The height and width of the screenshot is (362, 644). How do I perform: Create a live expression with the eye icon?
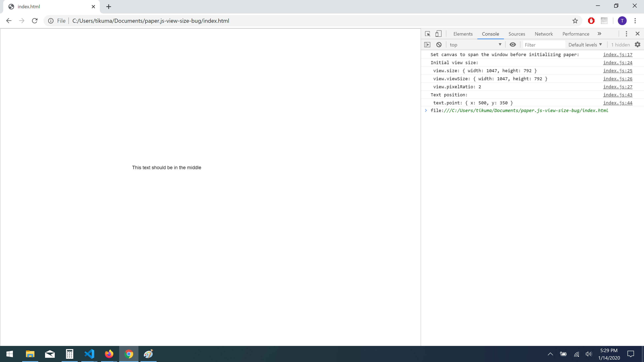(x=513, y=45)
